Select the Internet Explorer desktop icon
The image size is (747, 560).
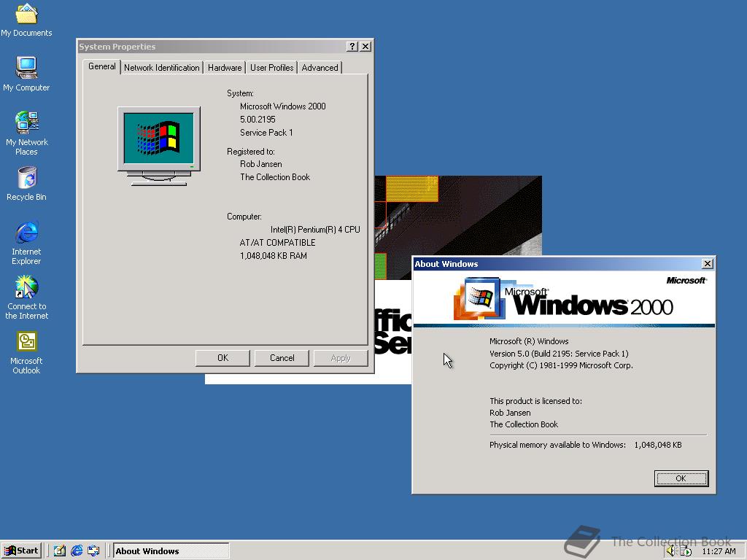click(x=26, y=242)
